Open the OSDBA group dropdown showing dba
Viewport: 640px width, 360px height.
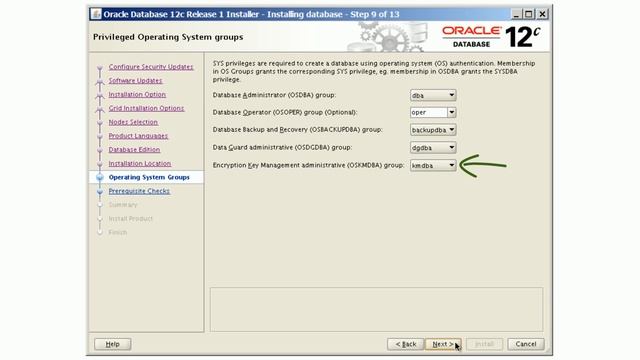pyautogui.click(x=433, y=95)
